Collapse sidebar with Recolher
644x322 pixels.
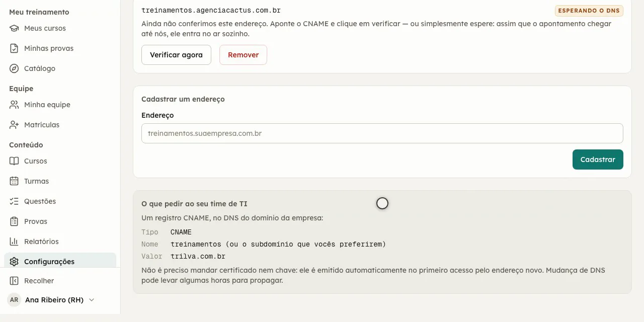point(60,281)
